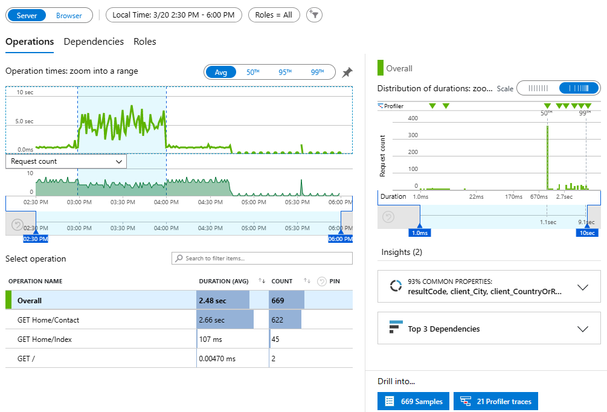This screenshot has height=412, width=607.
Task: Click the 02:30 PM range start handle
Action: tap(36, 239)
